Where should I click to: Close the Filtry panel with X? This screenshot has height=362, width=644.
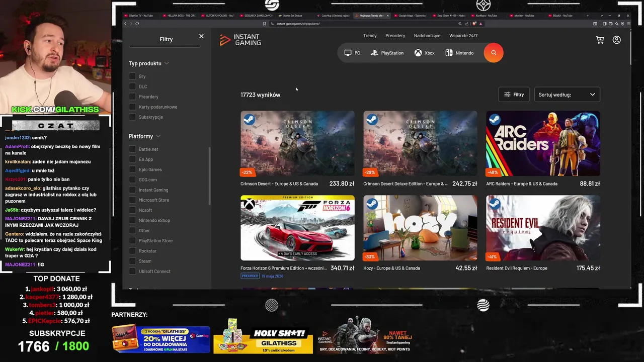[201, 36]
